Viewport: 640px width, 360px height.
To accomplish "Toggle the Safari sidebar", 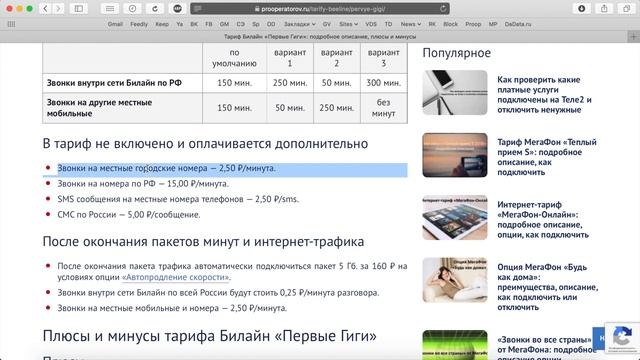I will 79,9.
